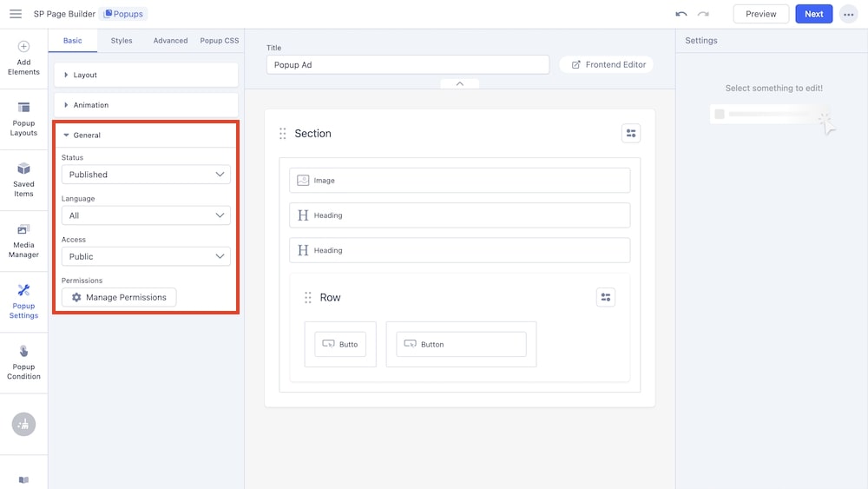Screen dimensions: 868x489
Task: Switch to the Styles tab
Action: (122, 41)
